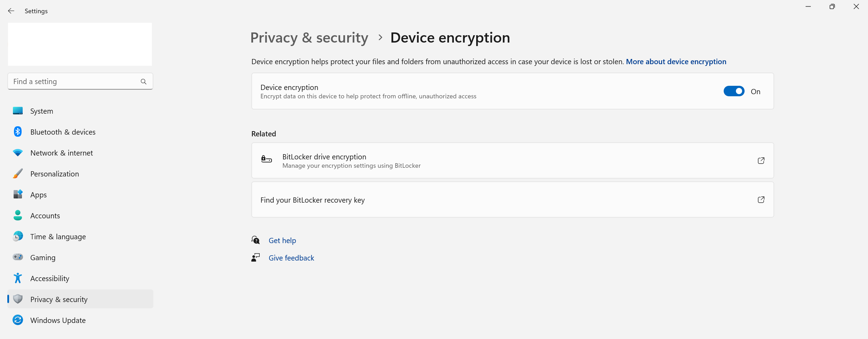Open More about device encryption link
This screenshot has width=868, height=339.
click(676, 62)
